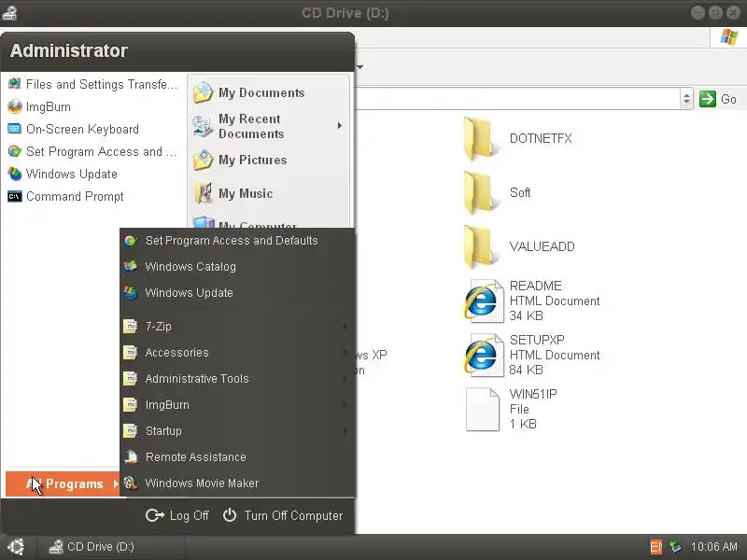Image resolution: width=747 pixels, height=560 pixels.
Task: Open SETUPXP HTML document icon
Action: [x=484, y=356]
